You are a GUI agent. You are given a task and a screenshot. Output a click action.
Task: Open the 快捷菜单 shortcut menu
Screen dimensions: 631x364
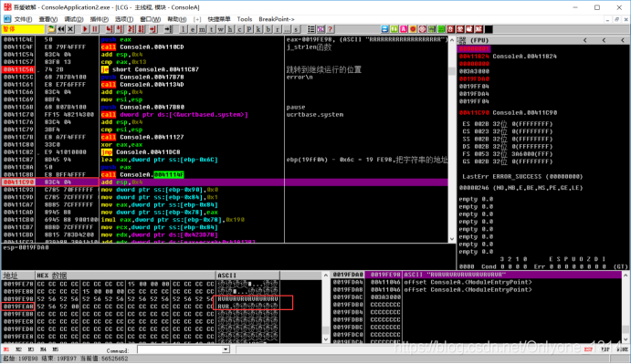[x=219, y=19]
